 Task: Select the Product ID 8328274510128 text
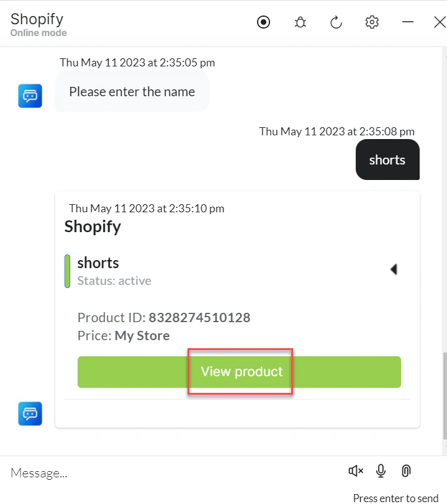(x=199, y=317)
